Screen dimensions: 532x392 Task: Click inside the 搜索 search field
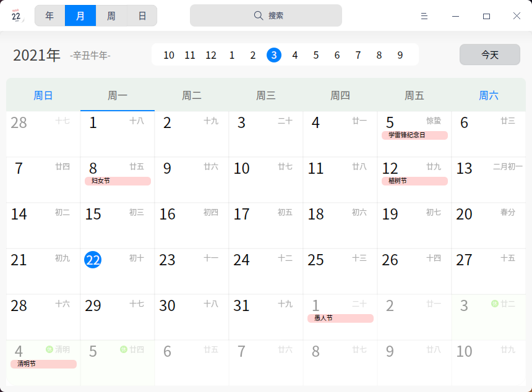click(x=266, y=15)
